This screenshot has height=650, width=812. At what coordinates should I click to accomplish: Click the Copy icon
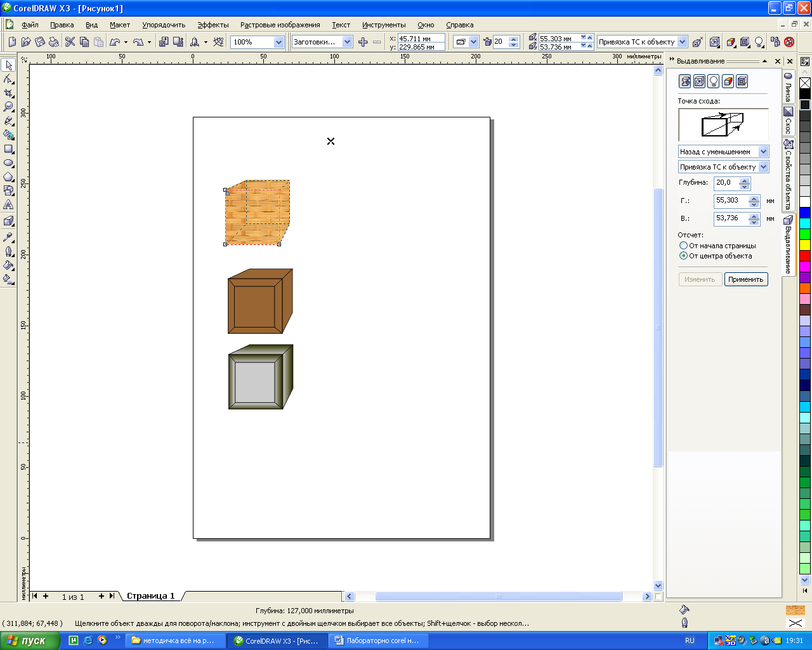click(84, 42)
